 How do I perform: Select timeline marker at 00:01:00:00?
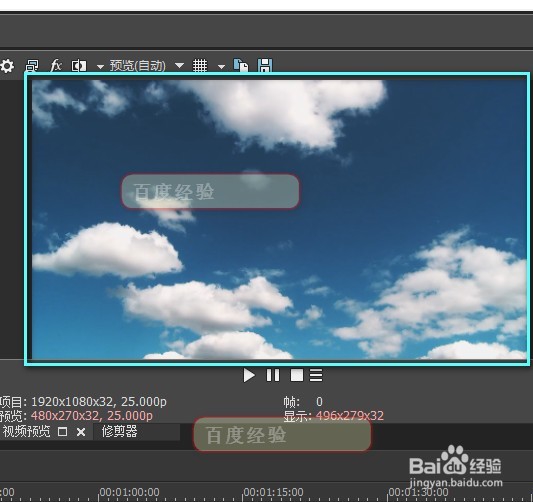[129, 492]
